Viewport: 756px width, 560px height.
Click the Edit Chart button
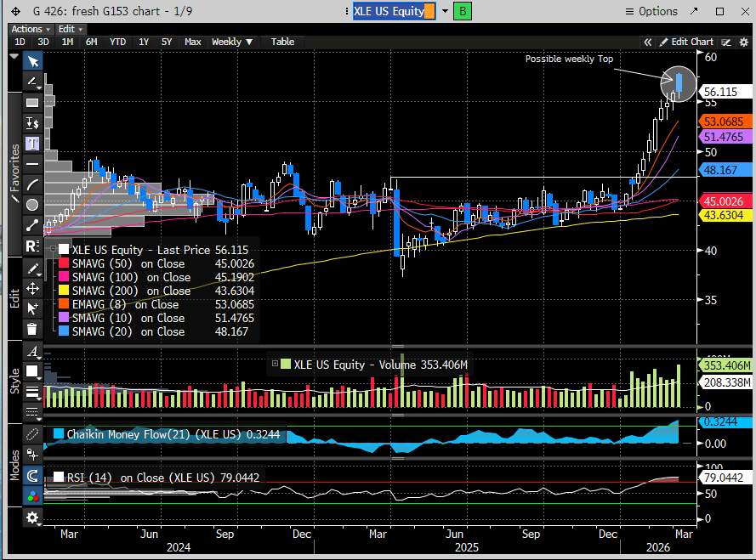coord(686,42)
